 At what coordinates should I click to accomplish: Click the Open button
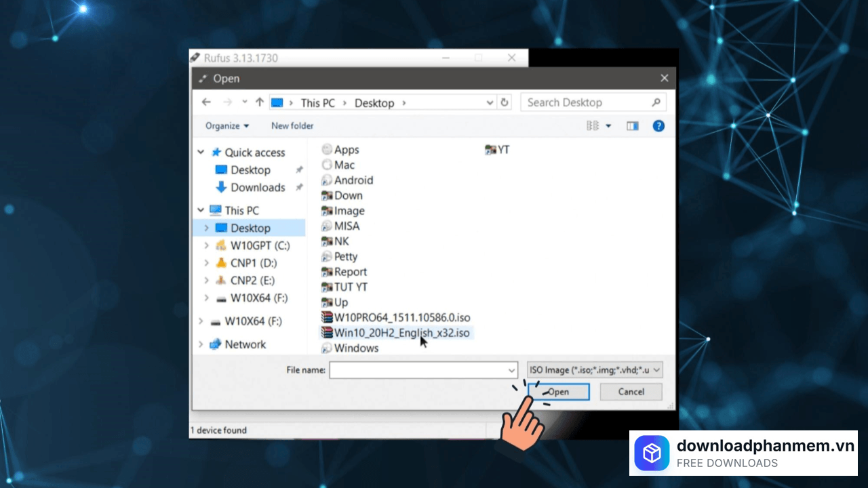(x=559, y=392)
